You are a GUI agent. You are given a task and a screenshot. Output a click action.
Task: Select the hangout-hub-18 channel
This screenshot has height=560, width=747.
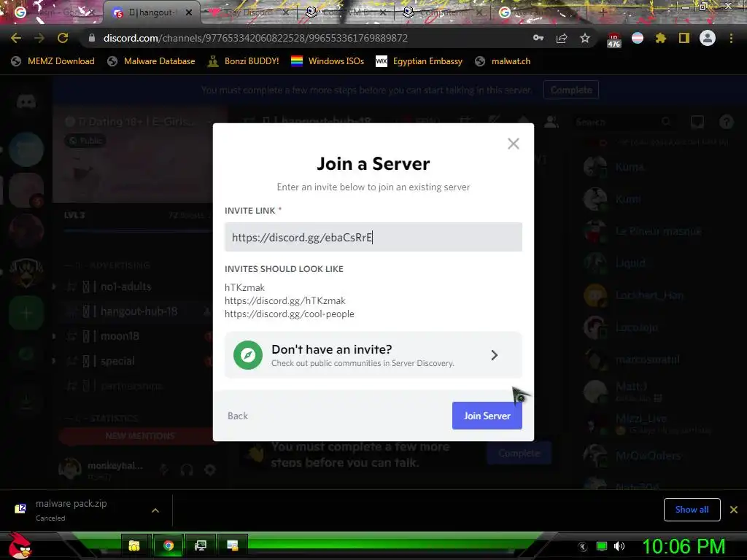click(136, 311)
